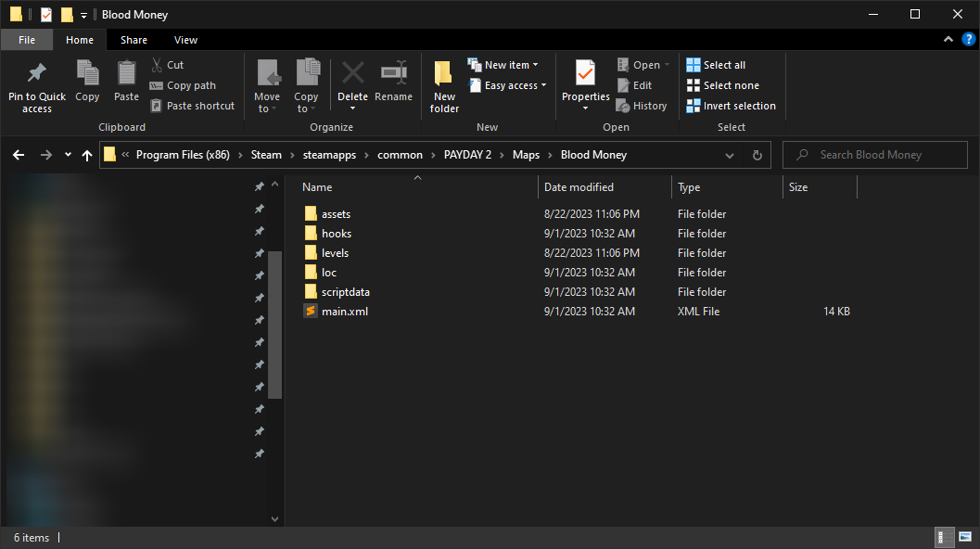Click PAYDAY 2 in the breadcrumb path

[467, 155]
